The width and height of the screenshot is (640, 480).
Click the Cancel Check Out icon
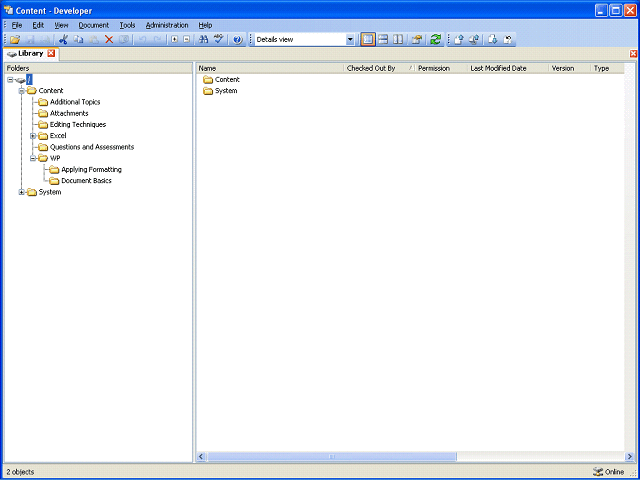pyautogui.click(x=508, y=40)
